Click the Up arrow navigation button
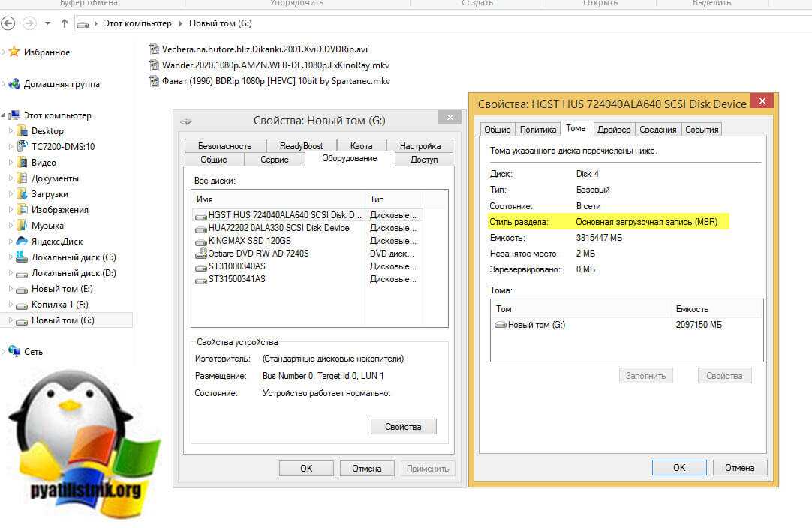 [64, 23]
